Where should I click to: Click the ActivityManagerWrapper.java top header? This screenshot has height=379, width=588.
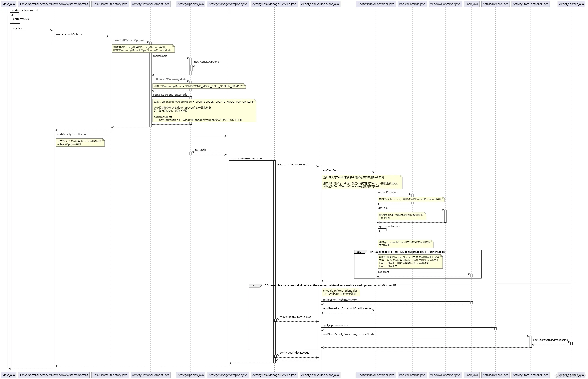pos(228,4)
